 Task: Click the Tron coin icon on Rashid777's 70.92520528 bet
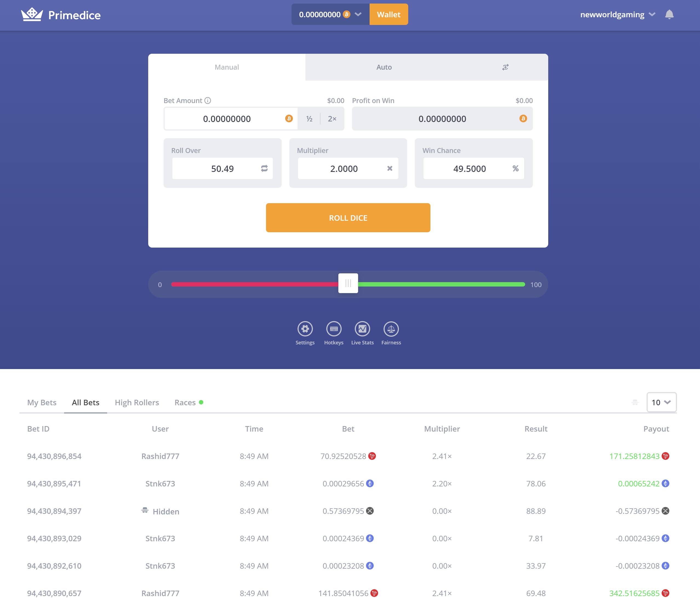tap(372, 456)
